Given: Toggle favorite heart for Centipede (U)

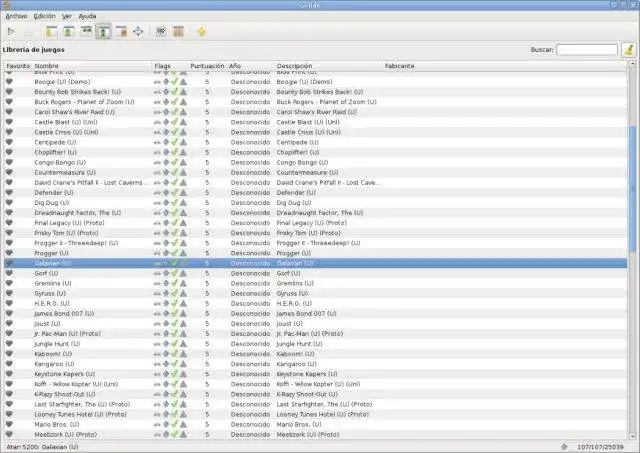Looking at the screenshot, I should click(x=9, y=142).
